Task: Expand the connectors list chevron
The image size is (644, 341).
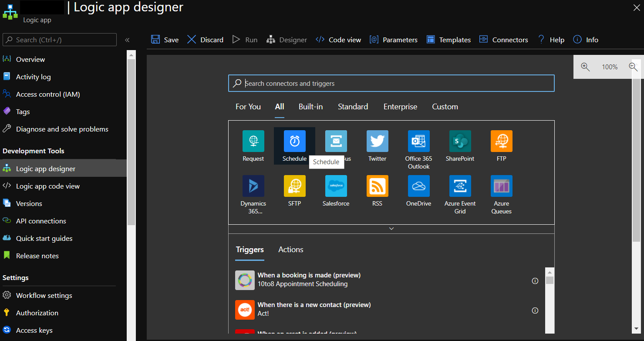Action: pyautogui.click(x=391, y=229)
